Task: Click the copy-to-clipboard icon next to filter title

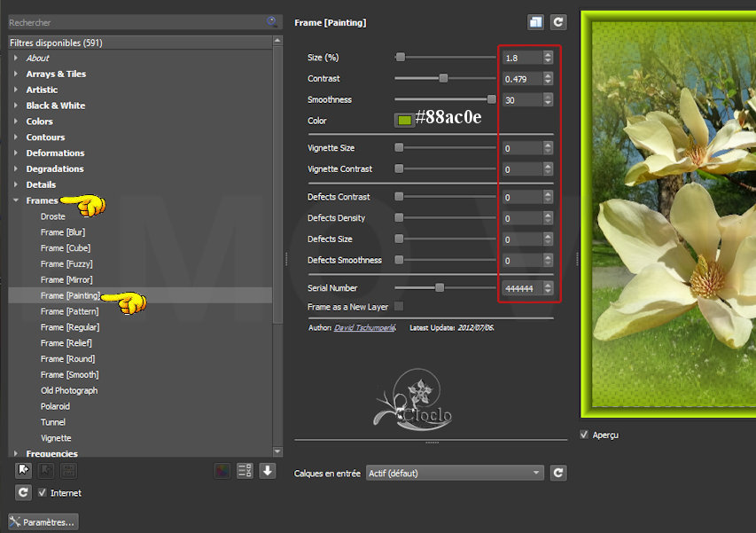Action: click(x=535, y=22)
